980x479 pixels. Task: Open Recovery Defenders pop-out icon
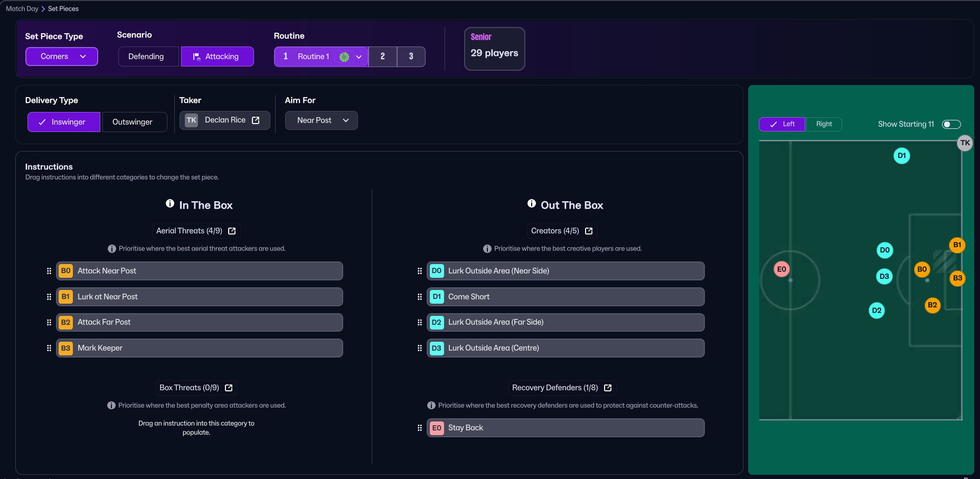coord(608,388)
